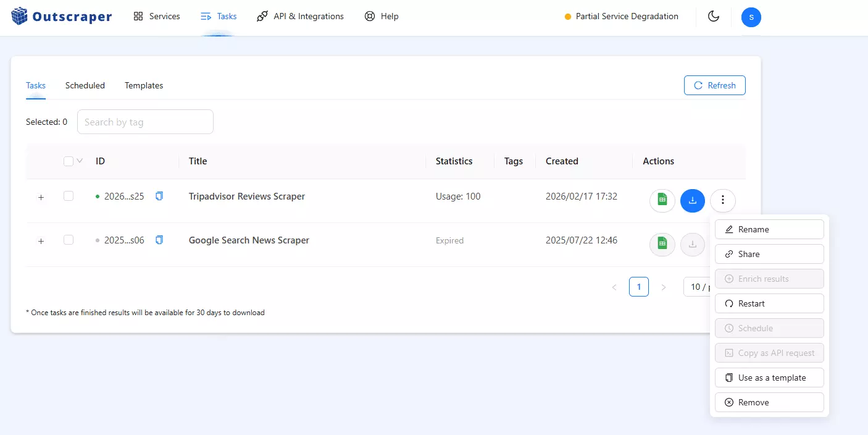Open the user avatar menu

point(751,17)
